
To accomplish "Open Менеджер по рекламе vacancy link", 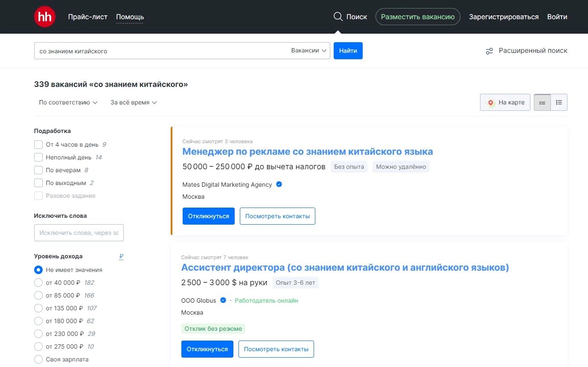I will pyautogui.click(x=307, y=151).
